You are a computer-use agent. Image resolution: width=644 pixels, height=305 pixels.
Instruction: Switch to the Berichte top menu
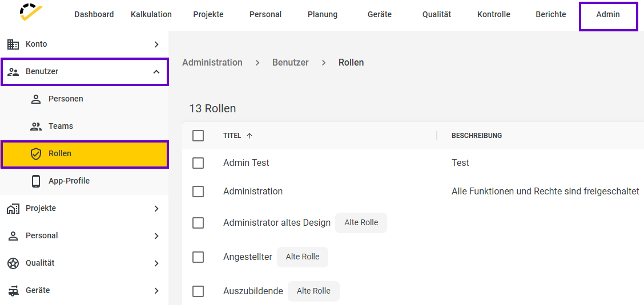point(551,14)
